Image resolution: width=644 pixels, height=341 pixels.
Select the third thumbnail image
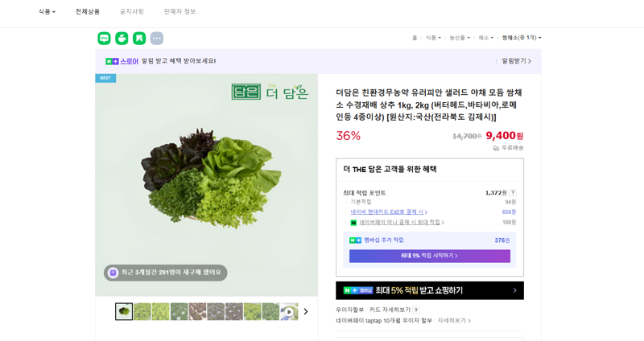160,311
